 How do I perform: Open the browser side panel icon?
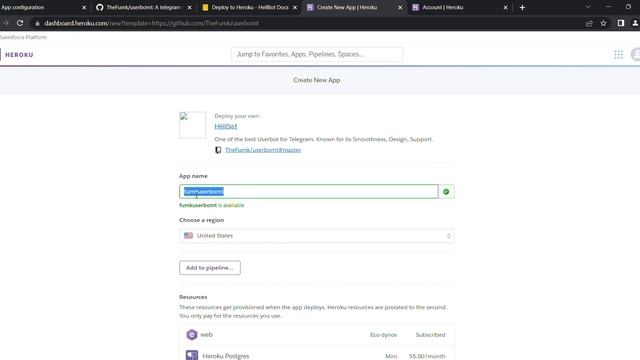[x=621, y=23]
